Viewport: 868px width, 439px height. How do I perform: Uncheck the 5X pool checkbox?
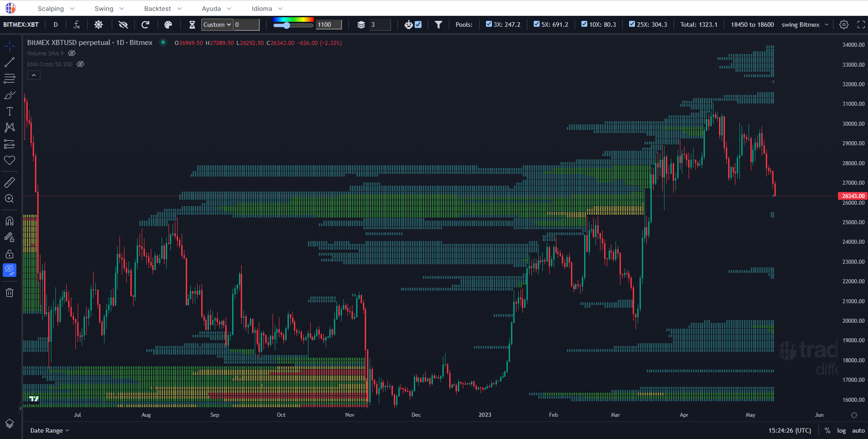coord(536,24)
